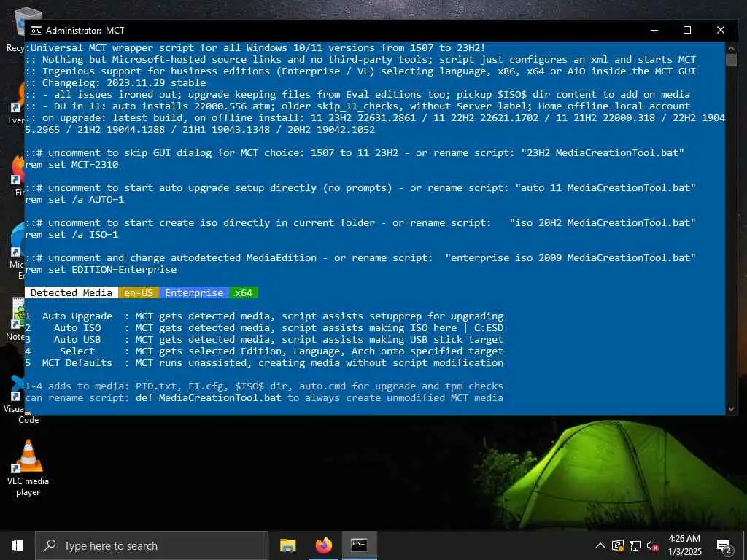747x560 pixels.
Task: Click '"enterprise iso 2009 MediaCreationTool.bat"' text
Action: click(570, 257)
